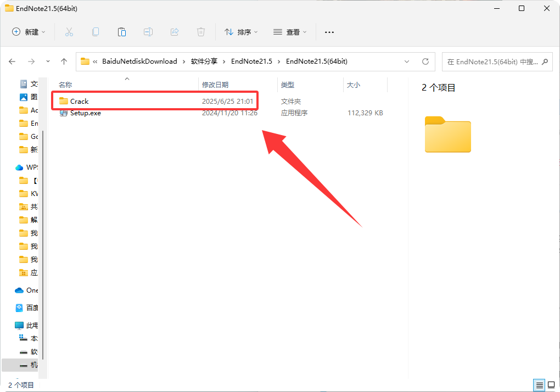Viewport: 560px width, 392px height.
Task: Select the Setup.exe file name
Action: point(85,113)
